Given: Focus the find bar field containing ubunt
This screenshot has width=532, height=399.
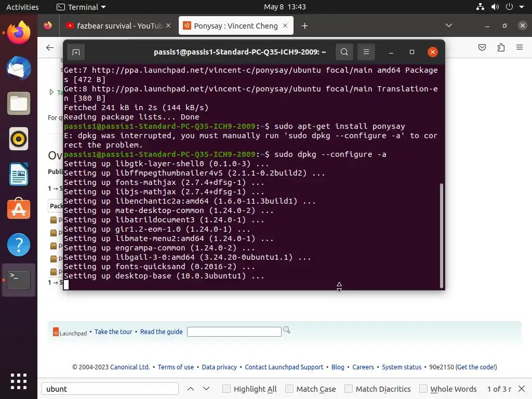Looking at the screenshot, I should (110, 389).
